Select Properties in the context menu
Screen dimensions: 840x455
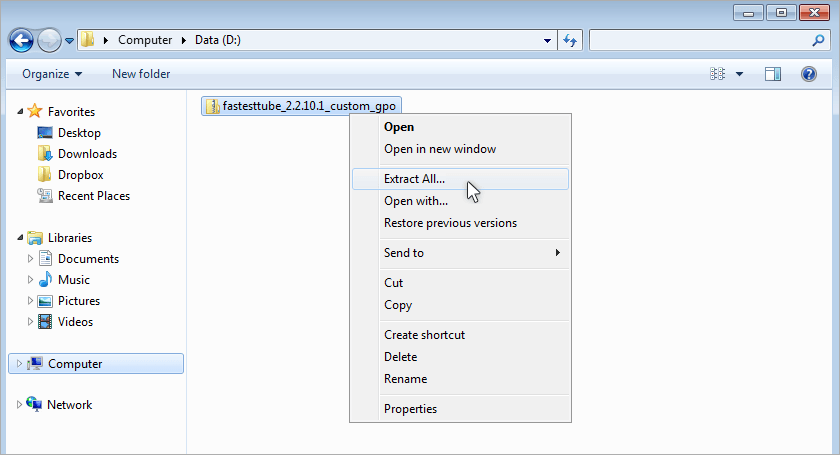410,409
